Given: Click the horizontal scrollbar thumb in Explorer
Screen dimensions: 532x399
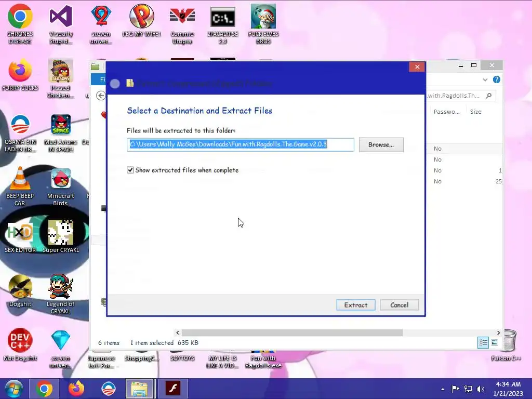Looking at the screenshot, I should tap(292, 332).
